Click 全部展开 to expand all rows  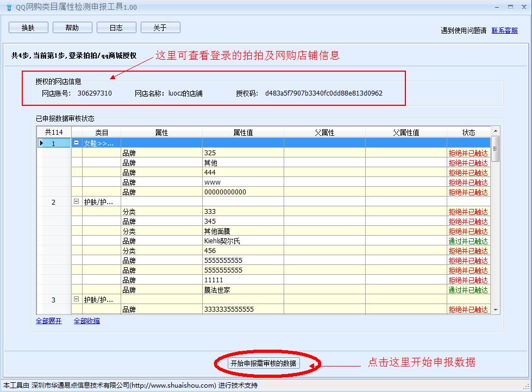49,321
